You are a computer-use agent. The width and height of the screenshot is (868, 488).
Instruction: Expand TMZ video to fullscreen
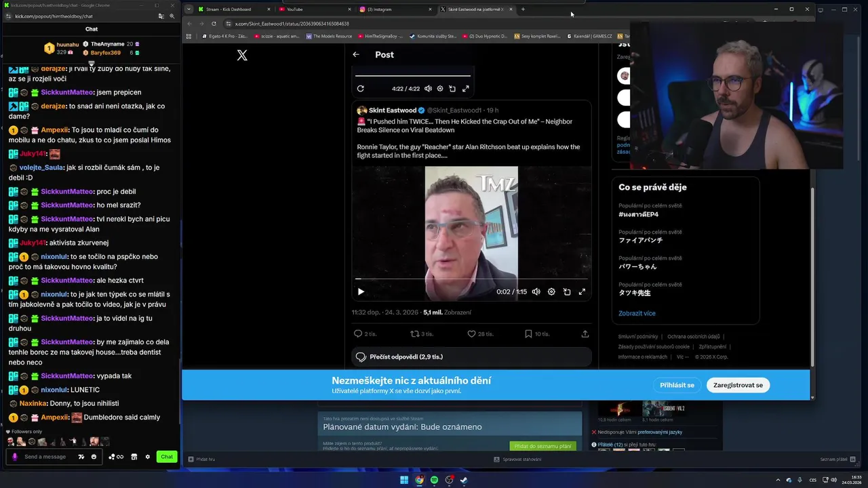[582, 291]
